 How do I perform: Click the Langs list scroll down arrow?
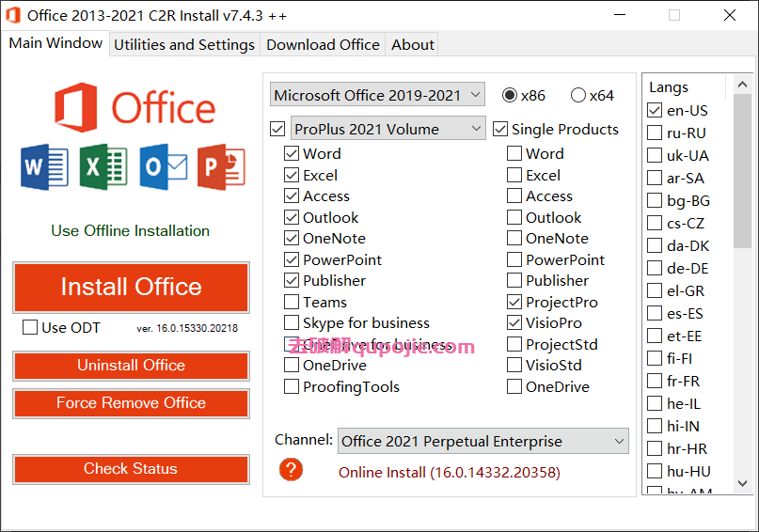click(743, 483)
